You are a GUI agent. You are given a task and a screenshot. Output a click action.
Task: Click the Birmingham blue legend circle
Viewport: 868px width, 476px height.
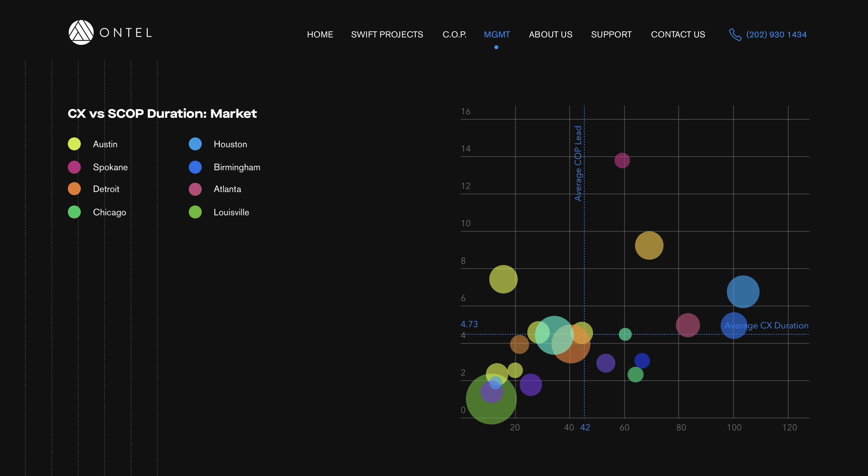[195, 167]
